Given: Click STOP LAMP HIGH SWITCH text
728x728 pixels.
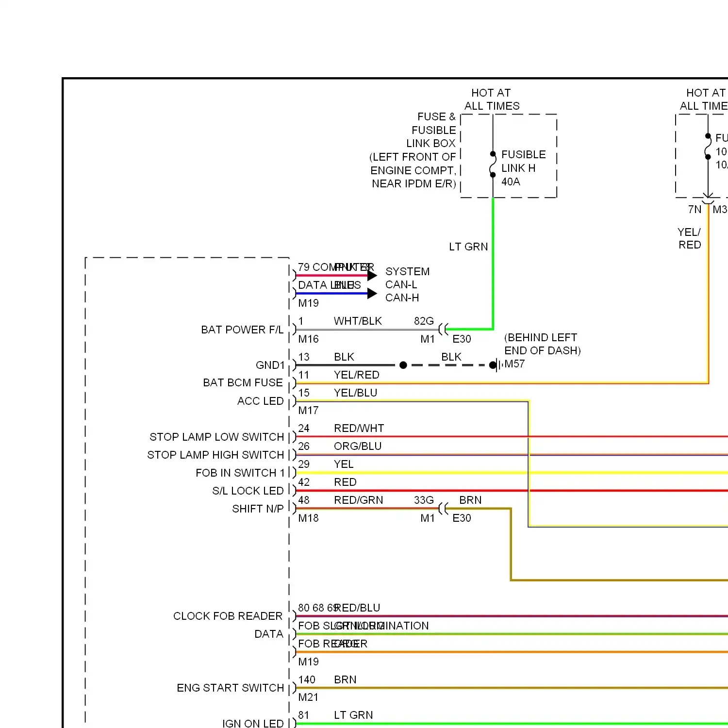Looking at the screenshot, I should 216,455.
